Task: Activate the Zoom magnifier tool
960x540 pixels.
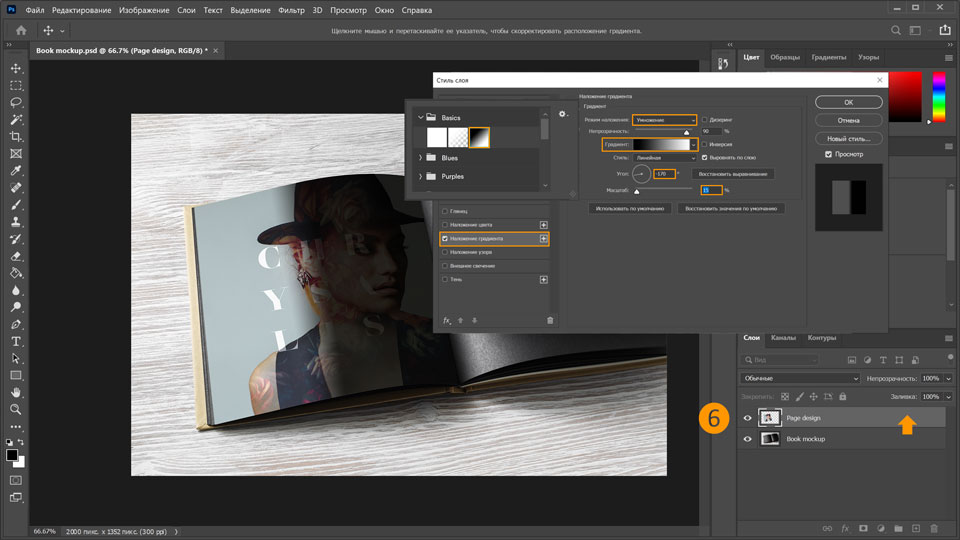Action: pyautogui.click(x=16, y=409)
